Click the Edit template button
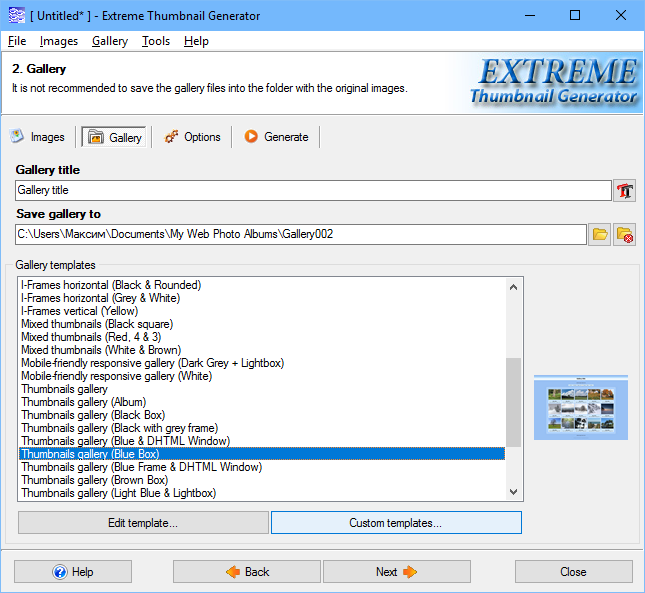Viewport: 645px width, 593px height. pos(143,523)
